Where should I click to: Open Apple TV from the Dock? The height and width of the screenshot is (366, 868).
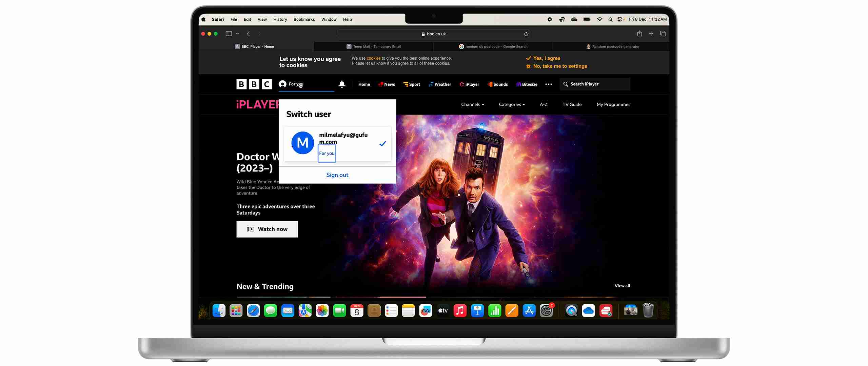point(443,310)
